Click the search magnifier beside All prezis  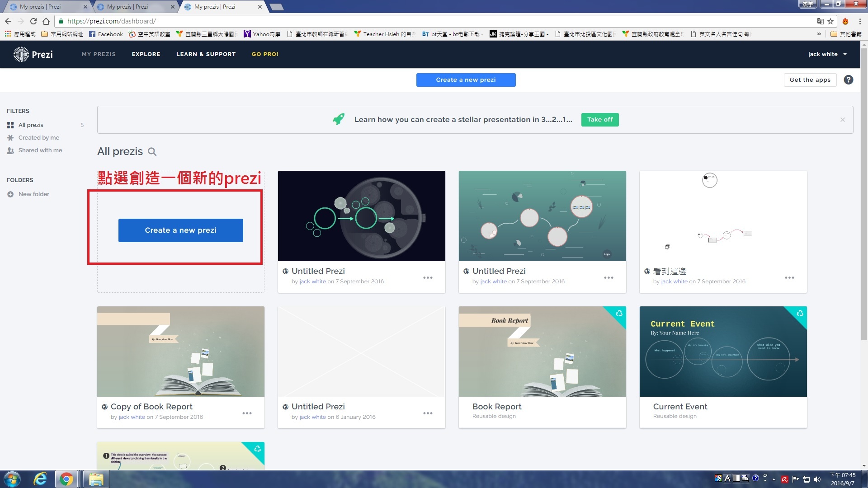[152, 152]
